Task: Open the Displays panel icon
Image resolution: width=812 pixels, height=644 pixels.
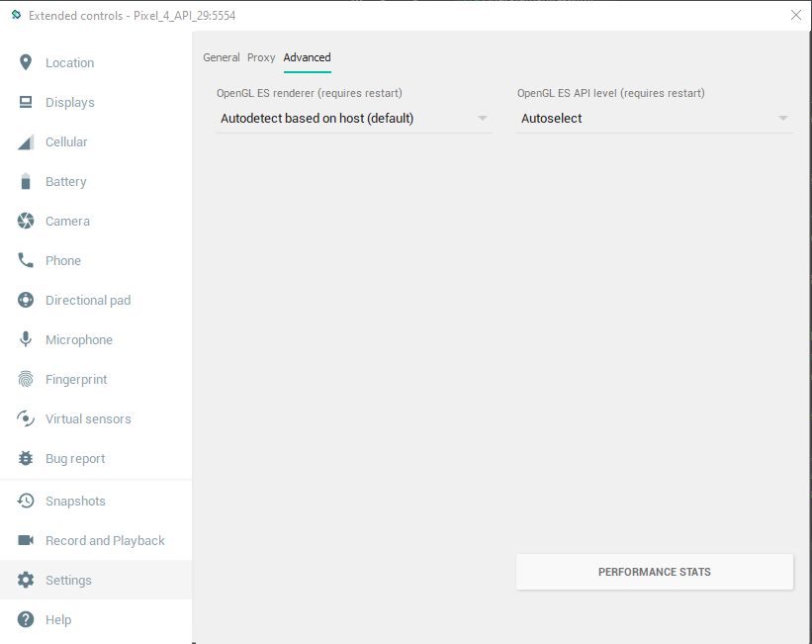Action: 24,102
